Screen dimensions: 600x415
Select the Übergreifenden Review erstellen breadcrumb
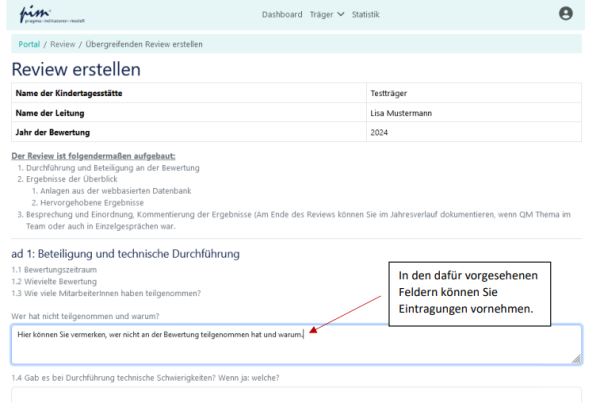[144, 45]
